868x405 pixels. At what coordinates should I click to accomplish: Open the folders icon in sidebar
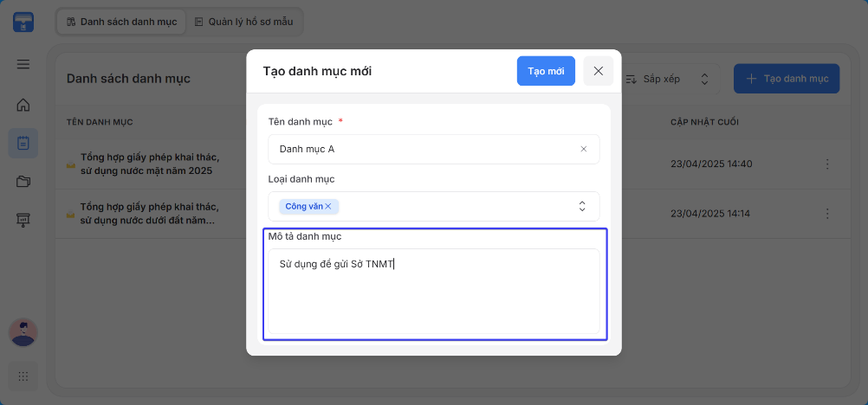click(x=23, y=182)
